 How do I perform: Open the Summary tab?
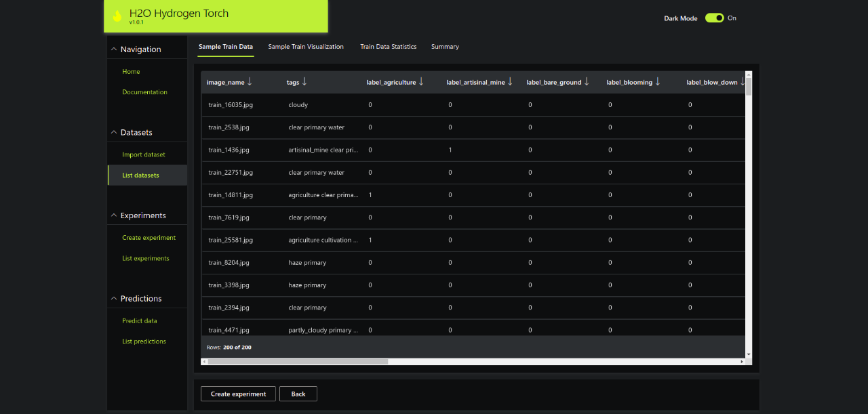click(x=445, y=47)
